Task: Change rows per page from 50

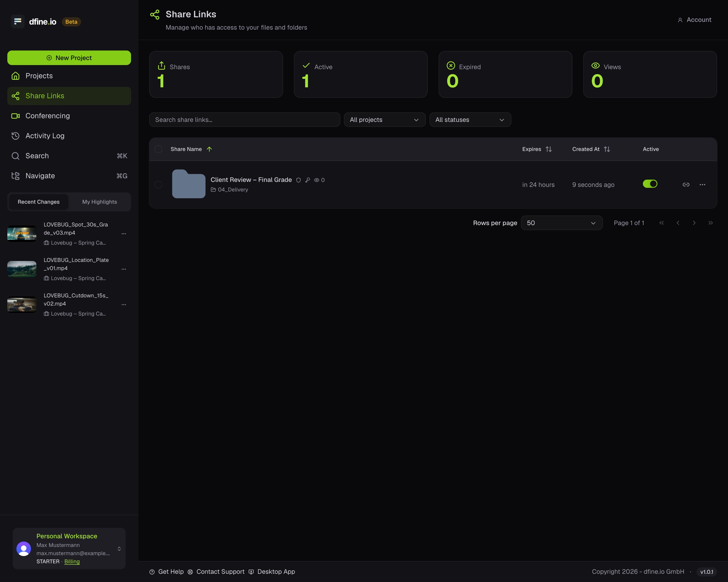Action: [x=561, y=223]
